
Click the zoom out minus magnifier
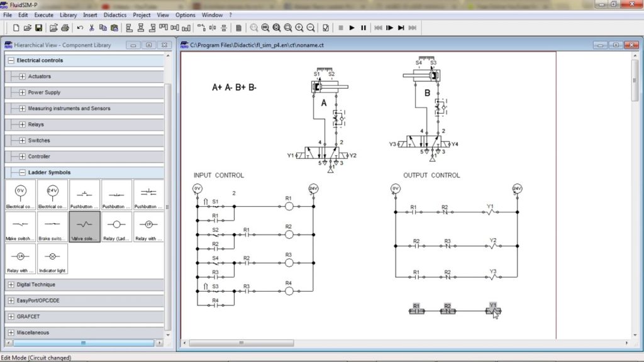coord(311,28)
